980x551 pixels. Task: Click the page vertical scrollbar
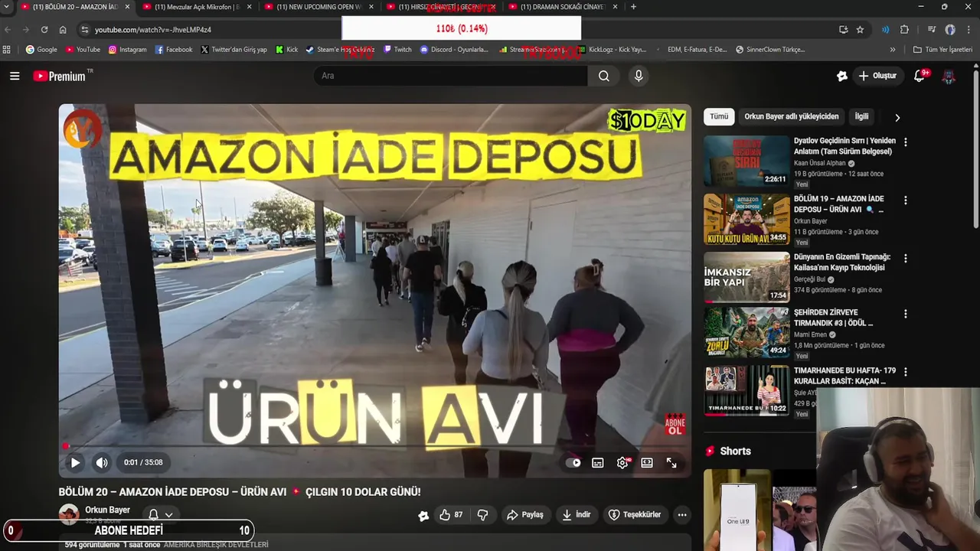tap(975, 149)
